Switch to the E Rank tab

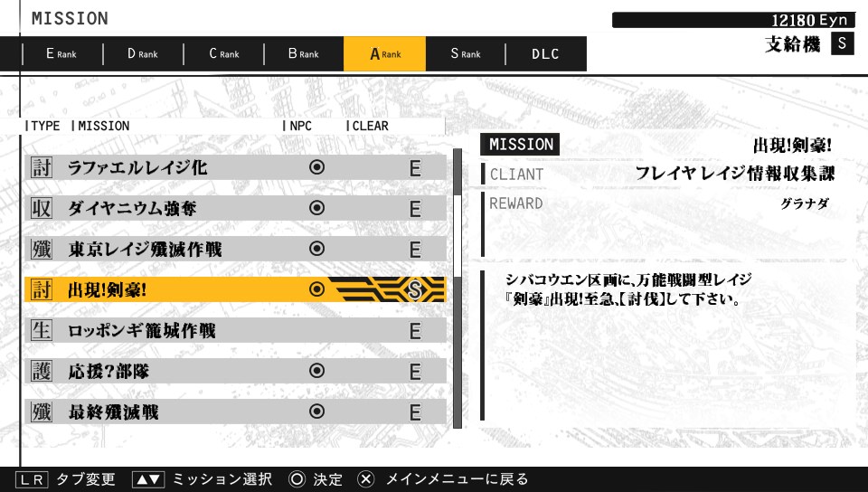pos(61,54)
